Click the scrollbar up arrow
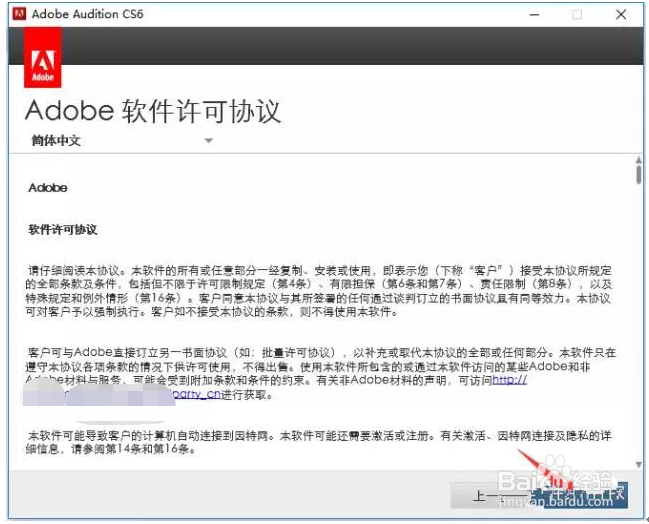The image size is (649, 524). tap(639, 160)
